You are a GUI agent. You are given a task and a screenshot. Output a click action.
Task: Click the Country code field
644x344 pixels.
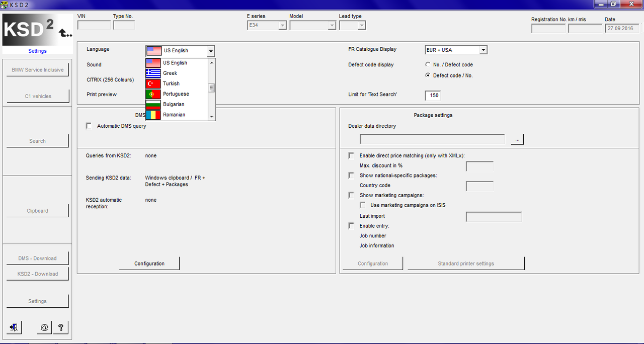point(479,187)
